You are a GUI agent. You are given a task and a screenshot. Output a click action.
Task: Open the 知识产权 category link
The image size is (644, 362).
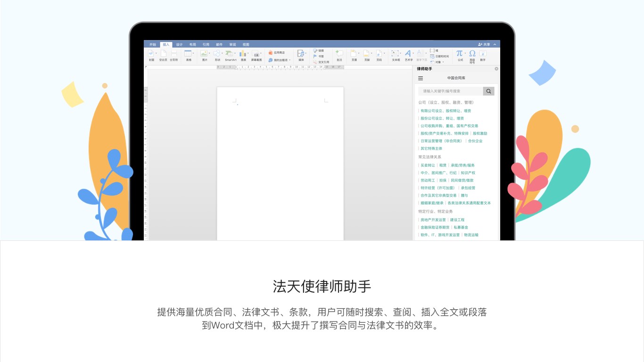coord(468,173)
